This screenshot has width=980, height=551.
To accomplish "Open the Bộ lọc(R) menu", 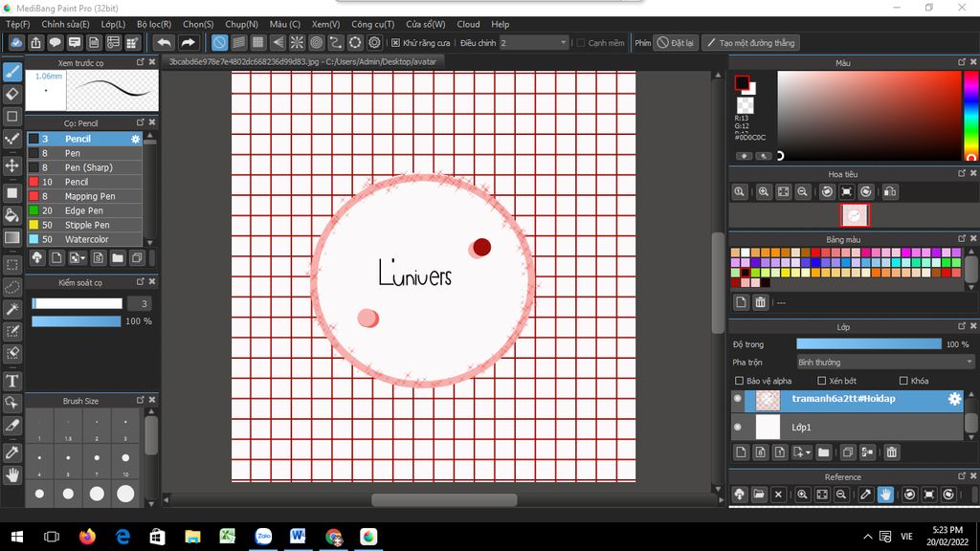I will click(154, 24).
